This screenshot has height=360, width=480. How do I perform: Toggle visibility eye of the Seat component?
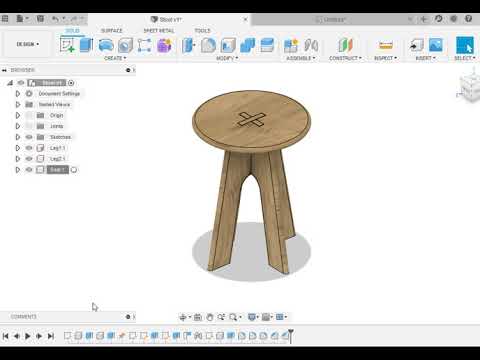pos(29,170)
